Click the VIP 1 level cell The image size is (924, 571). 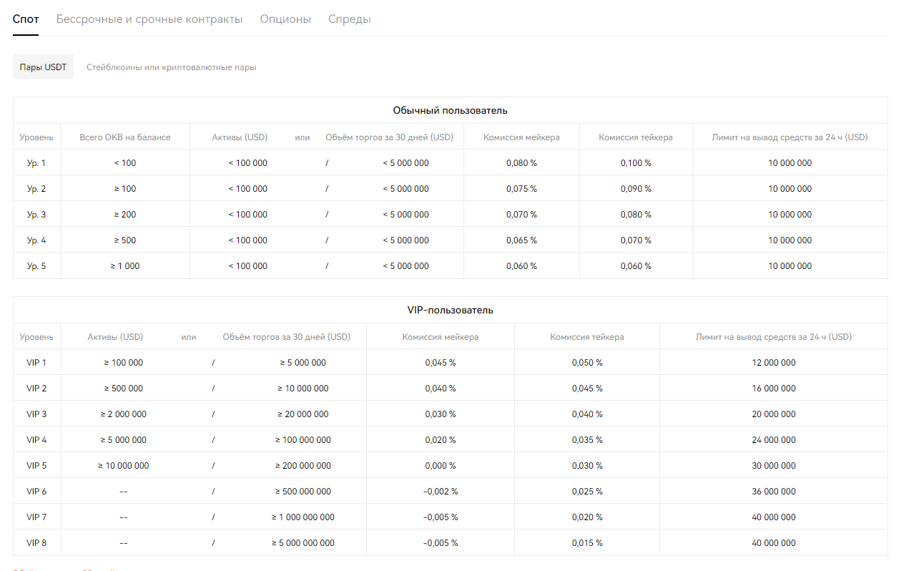(x=36, y=363)
